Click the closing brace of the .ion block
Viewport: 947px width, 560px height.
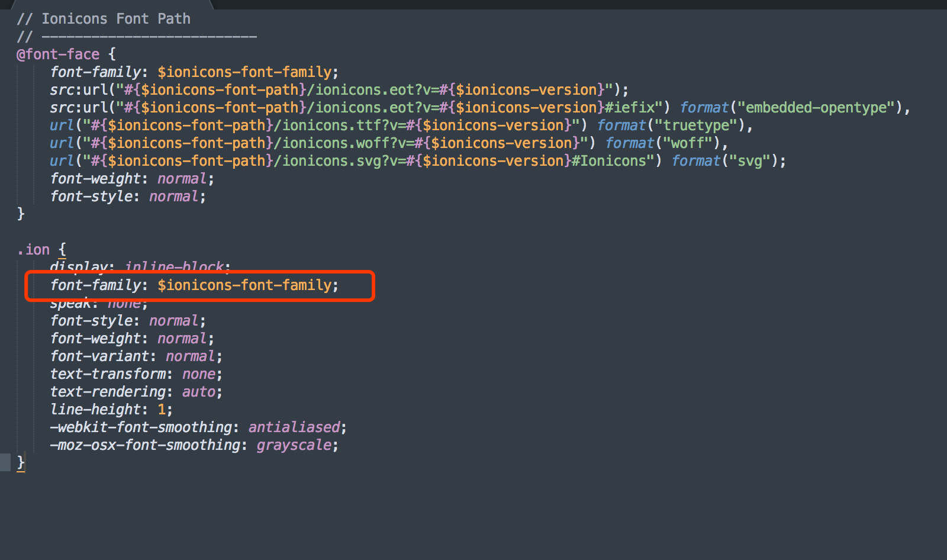coord(21,462)
